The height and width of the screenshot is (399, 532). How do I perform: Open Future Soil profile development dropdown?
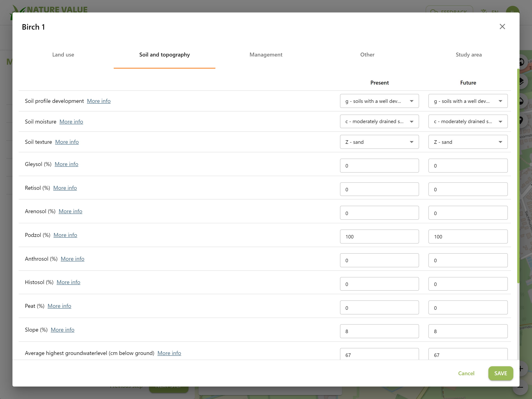(468, 101)
